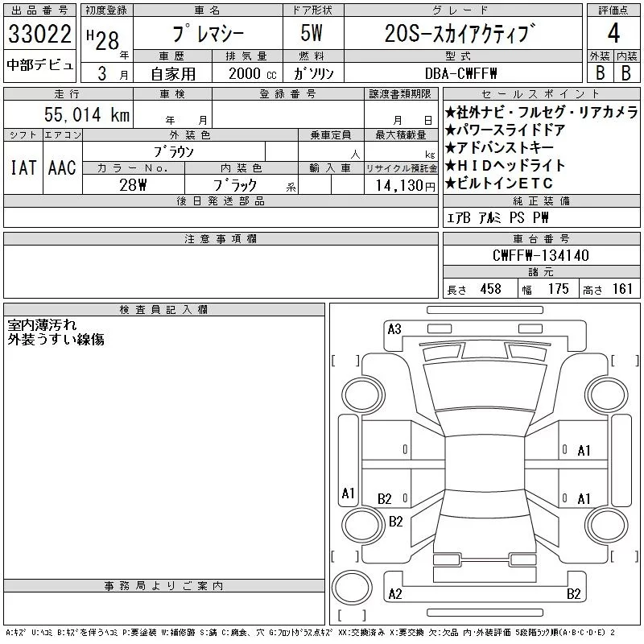Select the interior grade B under 内装

pos(626,72)
